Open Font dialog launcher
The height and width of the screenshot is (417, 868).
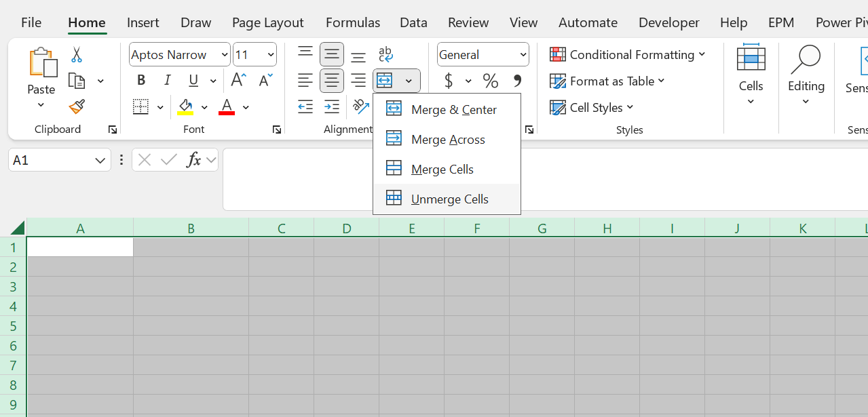click(x=277, y=130)
